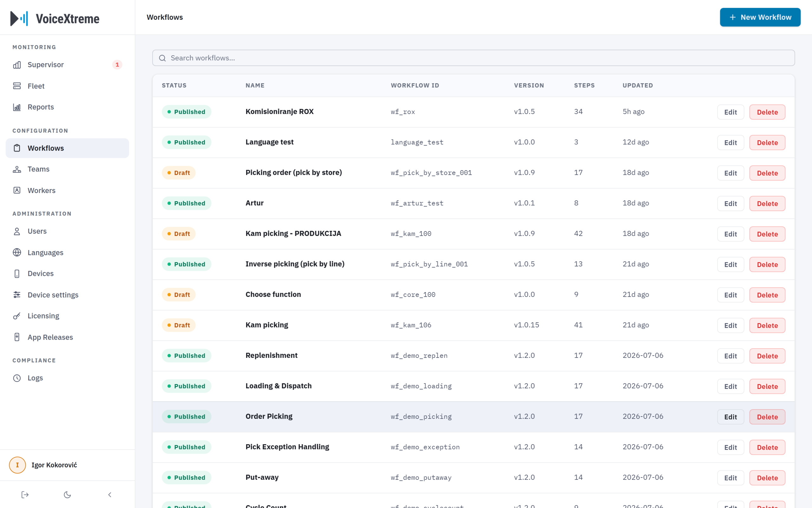
Task: Click the NAME column header
Action: (x=255, y=85)
